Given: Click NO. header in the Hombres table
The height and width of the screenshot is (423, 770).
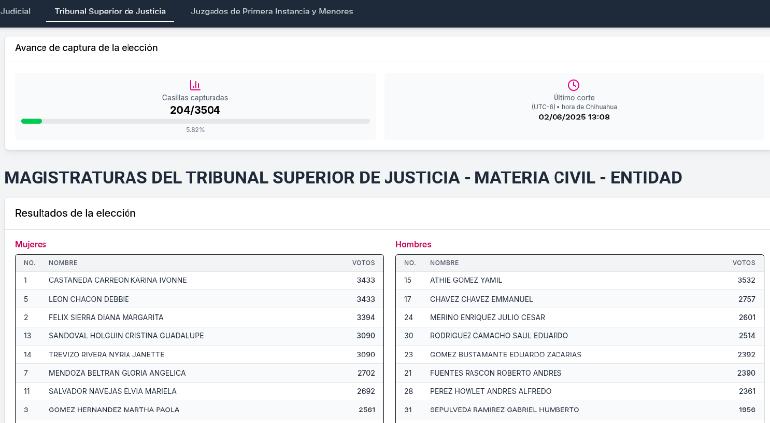Looking at the screenshot, I should (409, 263).
